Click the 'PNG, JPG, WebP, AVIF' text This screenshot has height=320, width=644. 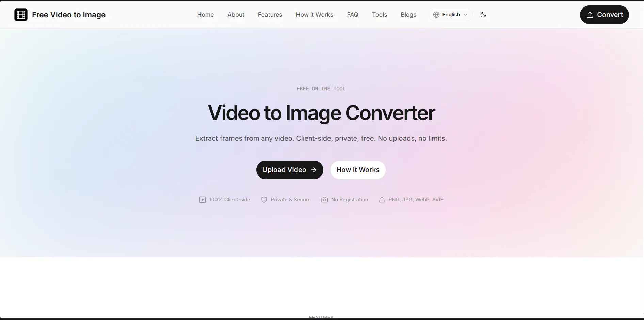(416, 200)
